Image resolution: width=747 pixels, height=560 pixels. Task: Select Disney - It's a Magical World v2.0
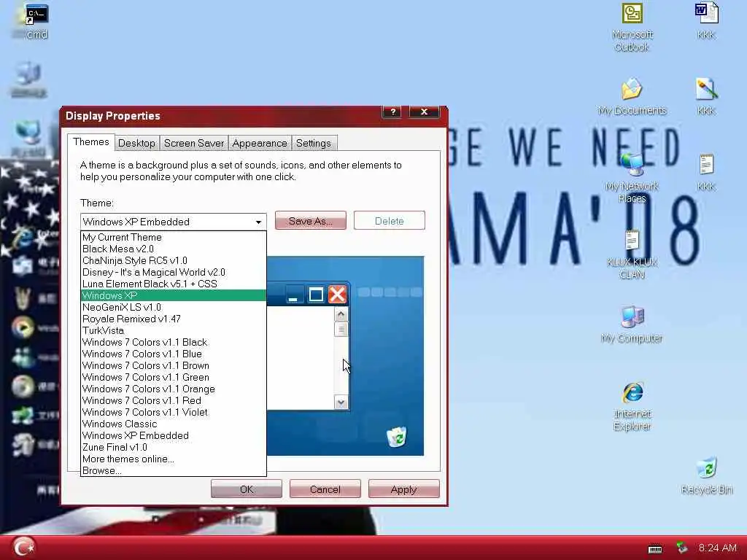[174, 272]
